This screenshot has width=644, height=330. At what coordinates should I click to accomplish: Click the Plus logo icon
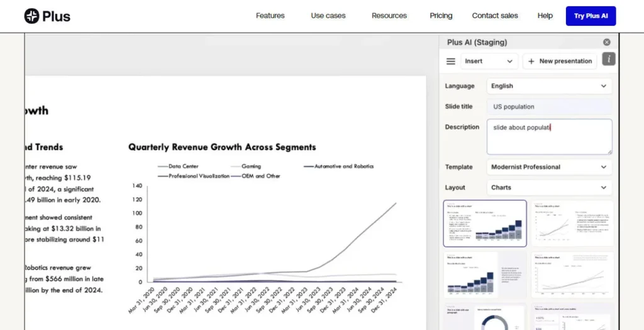pos(32,16)
